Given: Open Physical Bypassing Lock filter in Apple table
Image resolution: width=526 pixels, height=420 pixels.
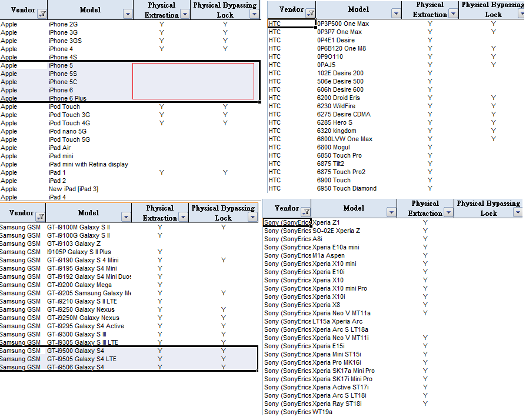Looking at the screenshot, I should (255, 14).
